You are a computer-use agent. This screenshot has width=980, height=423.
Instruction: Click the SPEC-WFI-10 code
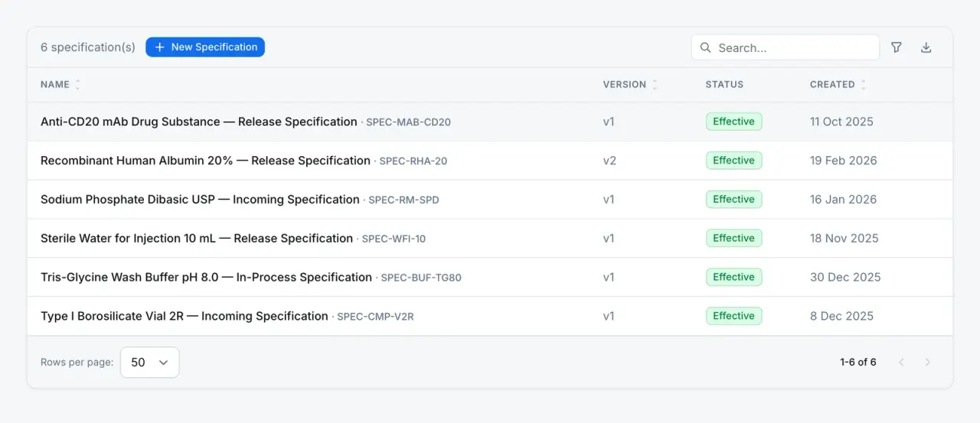point(394,239)
